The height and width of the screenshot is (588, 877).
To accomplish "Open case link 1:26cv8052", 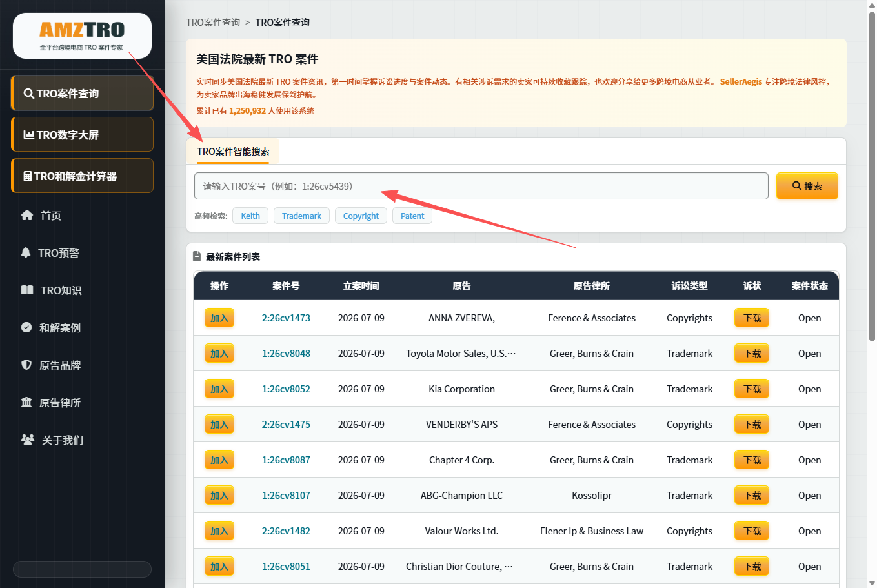I will (x=286, y=389).
